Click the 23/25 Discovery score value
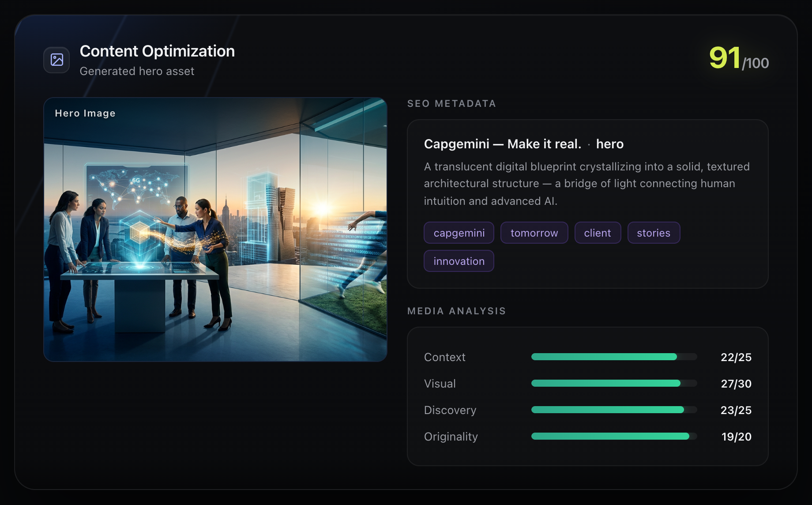 [736, 410]
